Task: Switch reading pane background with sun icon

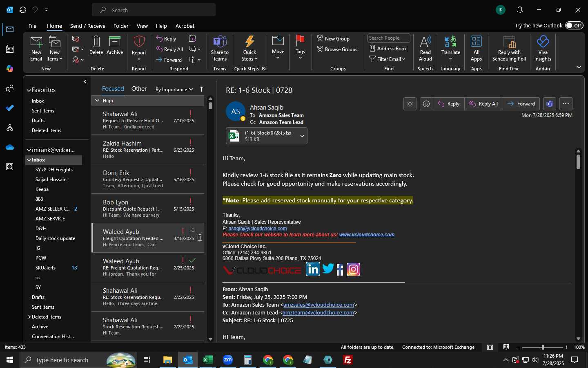Action: coord(410,104)
